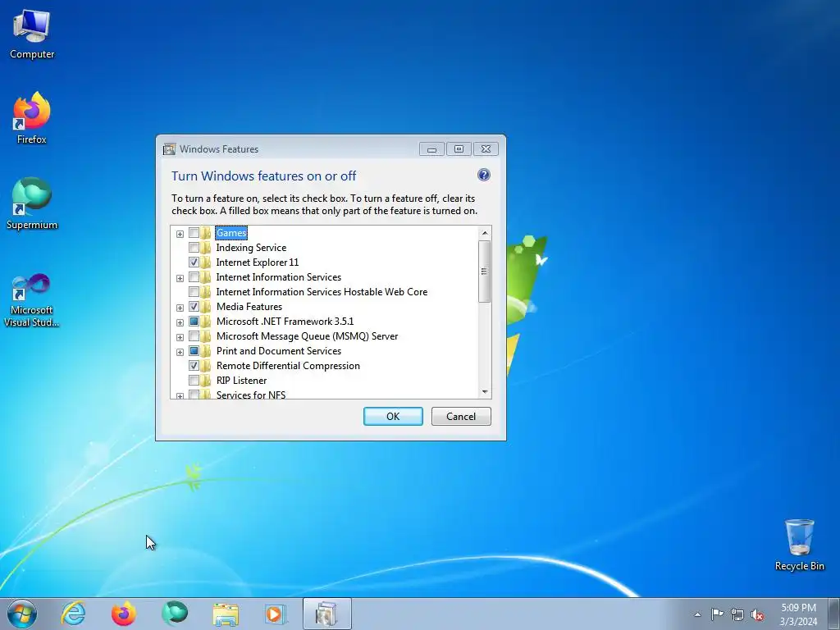The image size is (840, 630).
Task: Toggle Print and Document Services checkbox
Action: pyautogui.click(x=194, y=351)
